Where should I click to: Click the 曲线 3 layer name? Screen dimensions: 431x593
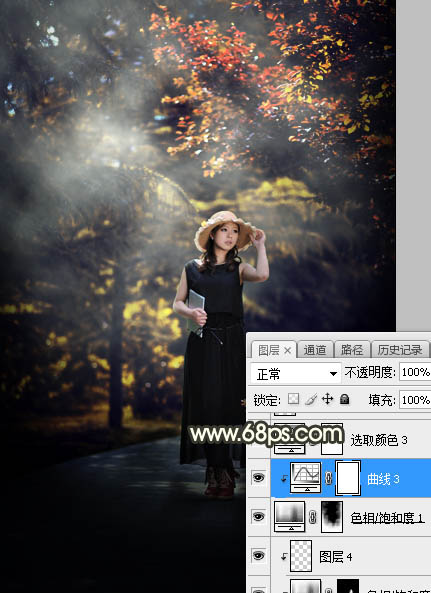[383, 479]
